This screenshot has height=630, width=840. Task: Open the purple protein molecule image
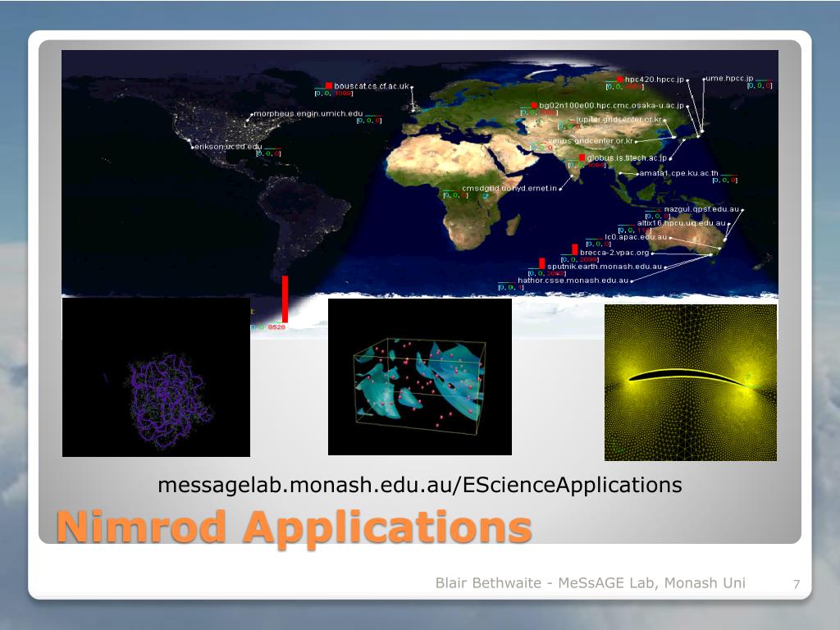[x=157, y=377]
